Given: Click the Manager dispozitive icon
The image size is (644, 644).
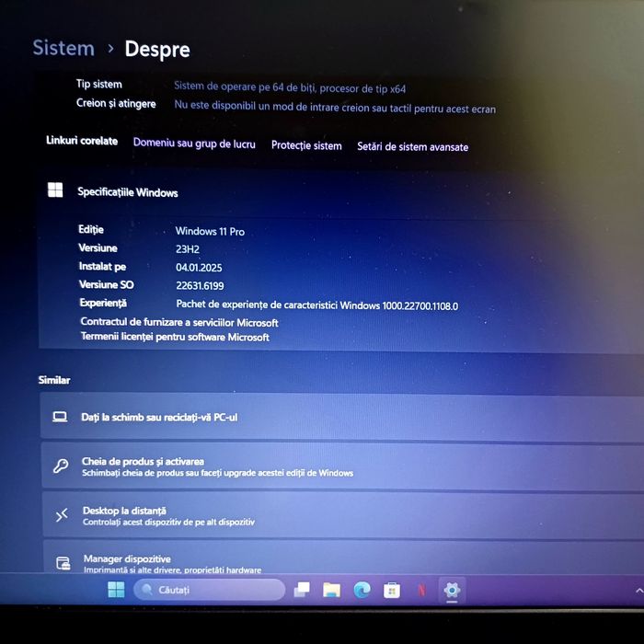Looking at the screenshot, I should [63, 563].
